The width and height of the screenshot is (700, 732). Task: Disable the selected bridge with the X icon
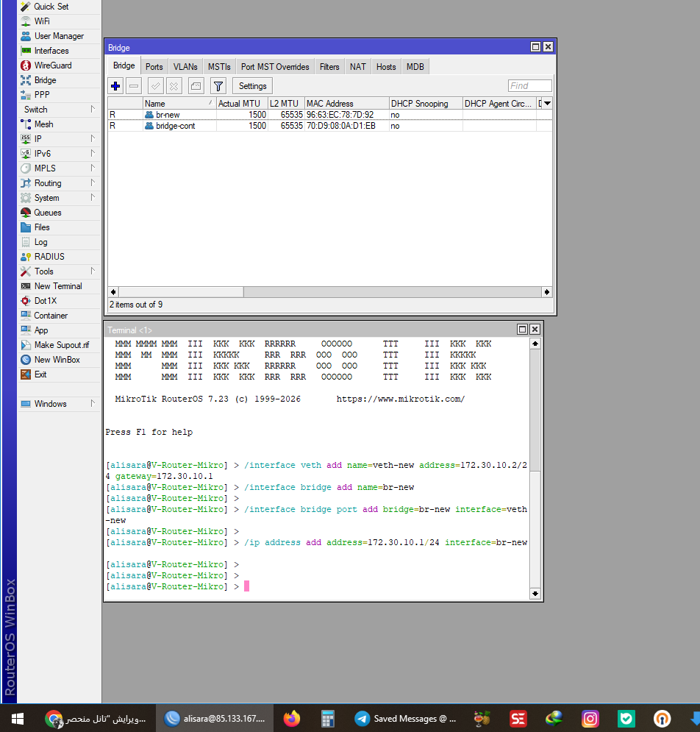click(174, 86)
